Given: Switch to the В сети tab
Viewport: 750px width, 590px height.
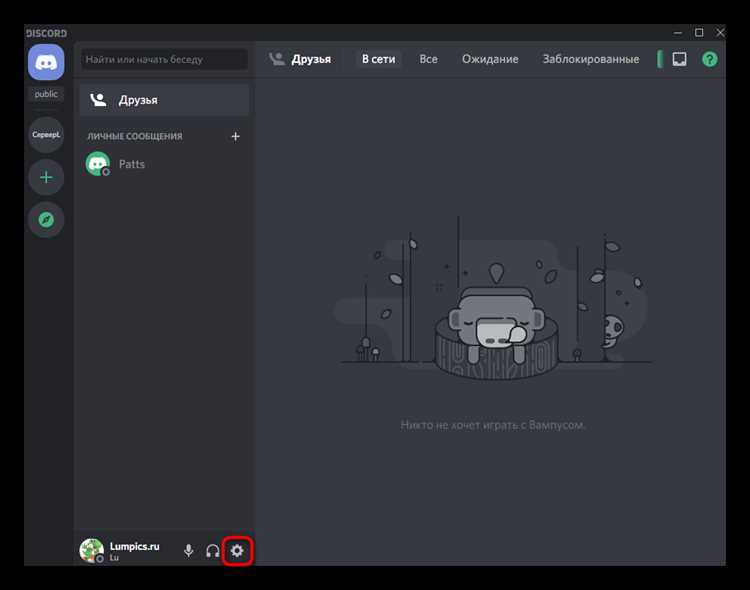Looking at the screenshot, I should tap(378, 59).
